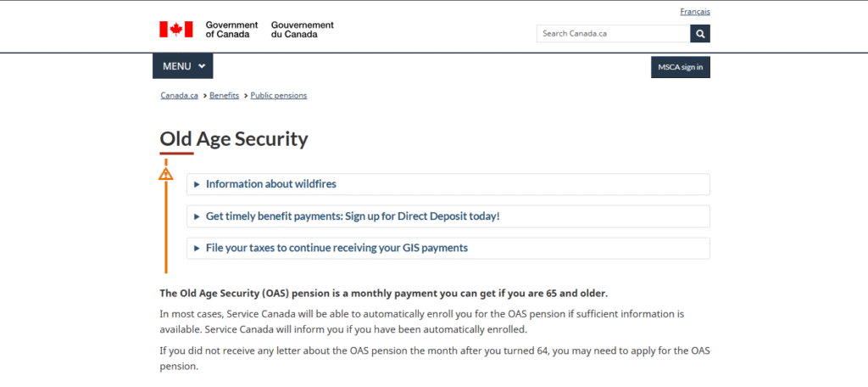The width and height of the screenshot is (868, 387).
Task: Click the chevron arrow on the MENU button
Action: point(202,66)
